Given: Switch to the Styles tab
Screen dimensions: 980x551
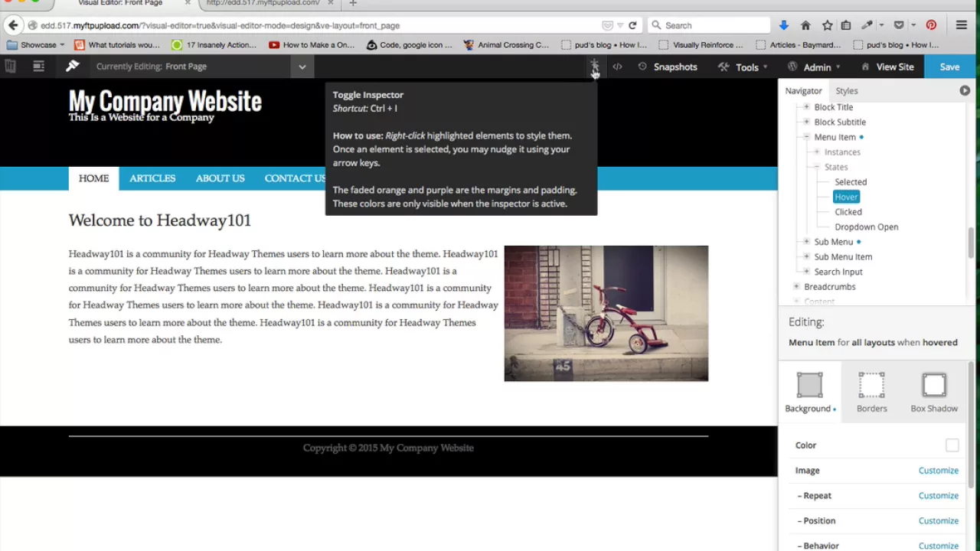Looking at the screenshot, I should (x=847, y=90).
